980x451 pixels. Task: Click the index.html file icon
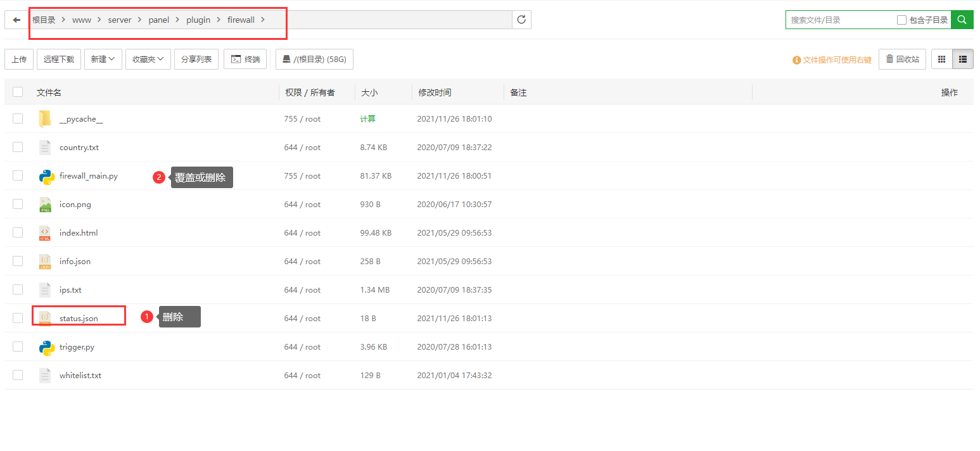pos(45,233)
